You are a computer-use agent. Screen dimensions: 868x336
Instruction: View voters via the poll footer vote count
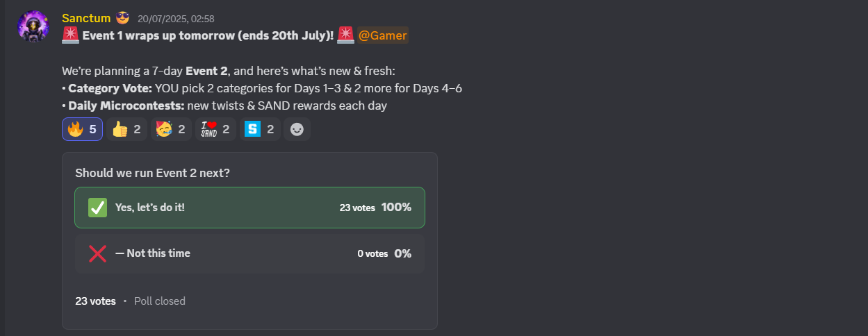point(95,301)
